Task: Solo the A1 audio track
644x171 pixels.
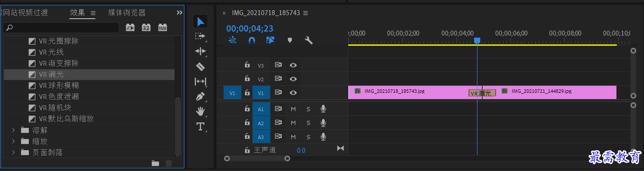Action: point(308,109)
